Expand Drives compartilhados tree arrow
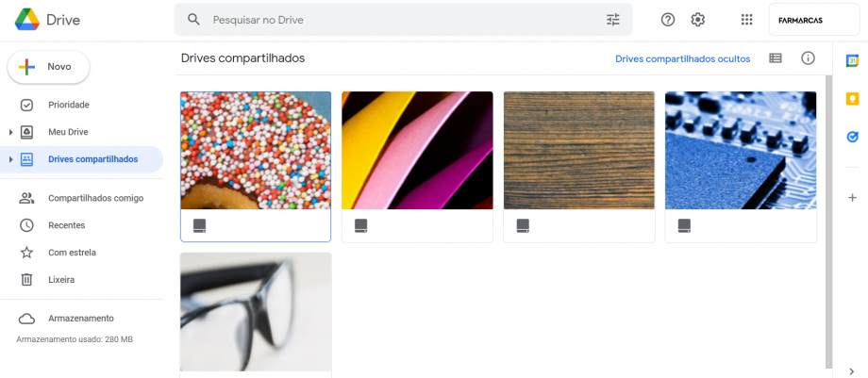Screen dimensions: 868x378 pos(10,159)
